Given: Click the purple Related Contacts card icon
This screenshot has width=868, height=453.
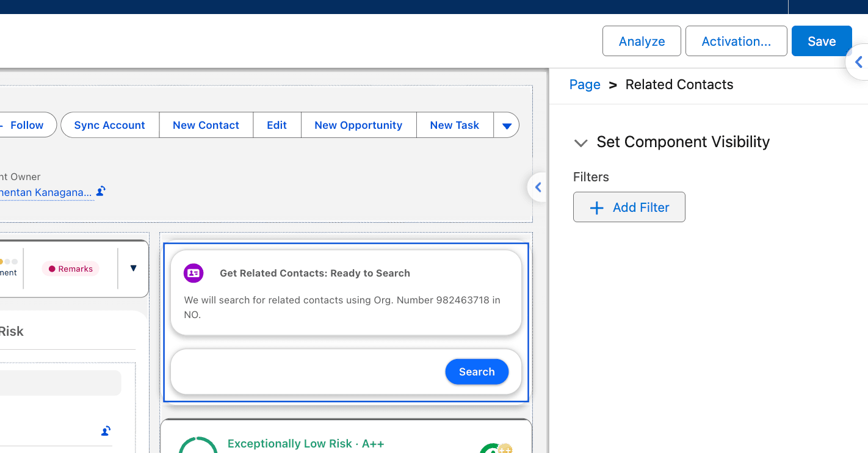Looking at the screenshot, I should point(193,273).
